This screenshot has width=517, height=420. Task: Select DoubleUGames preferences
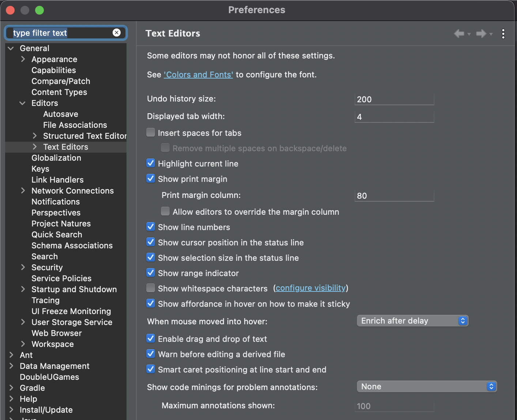[49, 377]
